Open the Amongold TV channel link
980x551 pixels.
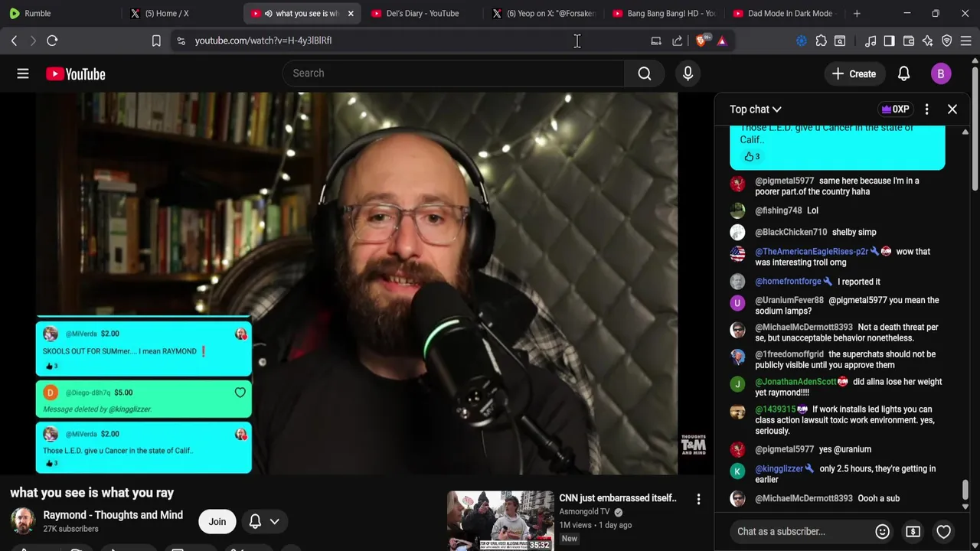pyautogui.click(x=584, y=511)
